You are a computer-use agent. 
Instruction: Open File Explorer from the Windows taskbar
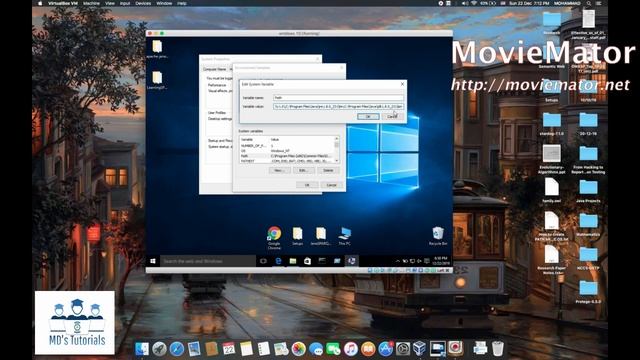coord(293,261)
